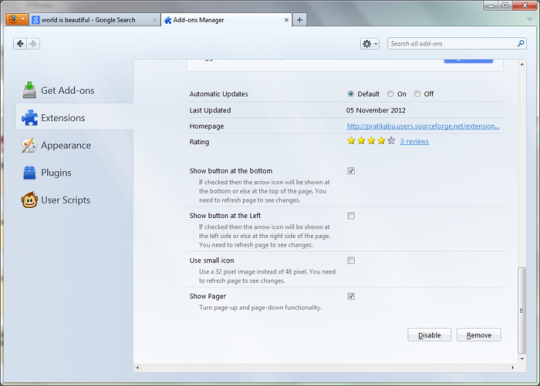Screen dimensions: 540x386
Task: Go forward with the right arrow
Action: click(x=33, y=44)
